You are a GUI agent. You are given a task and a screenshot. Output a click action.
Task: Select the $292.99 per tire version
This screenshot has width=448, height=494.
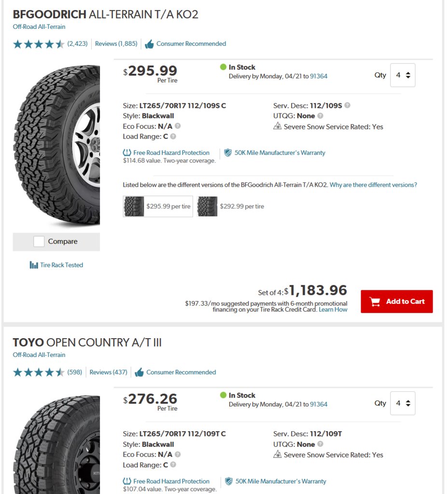(230, 206)
